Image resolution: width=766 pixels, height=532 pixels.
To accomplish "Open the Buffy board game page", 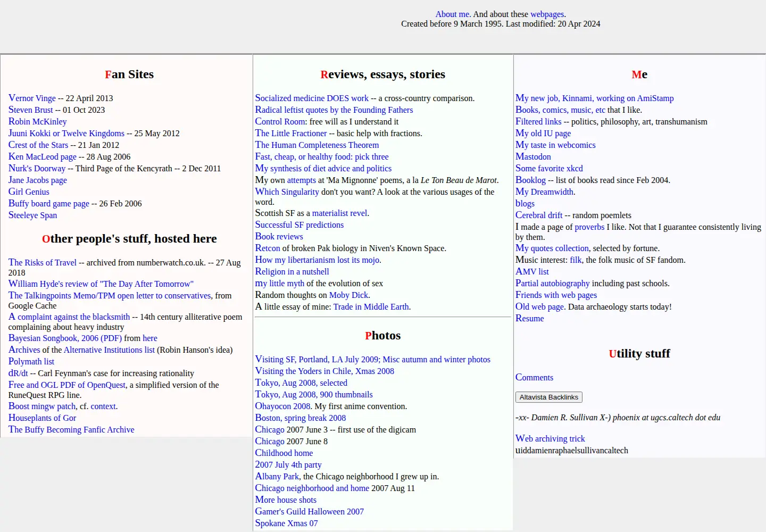I will pyautogui.click(x=49, y=203).
